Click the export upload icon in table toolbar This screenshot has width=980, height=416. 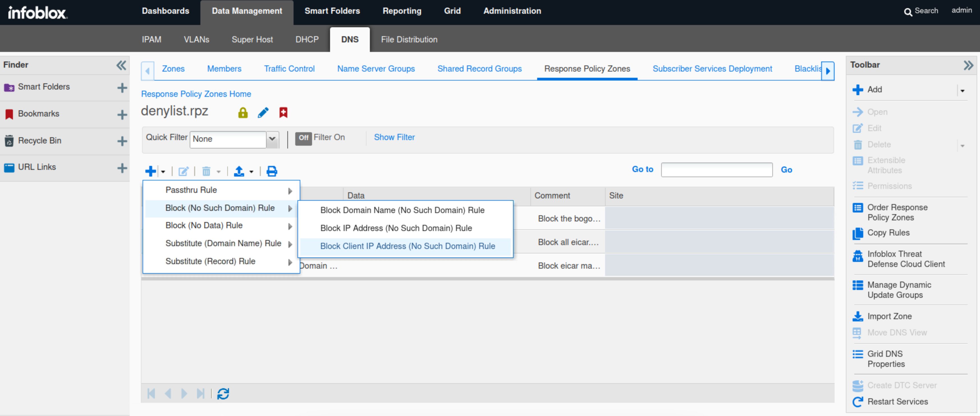click(239, 171)
